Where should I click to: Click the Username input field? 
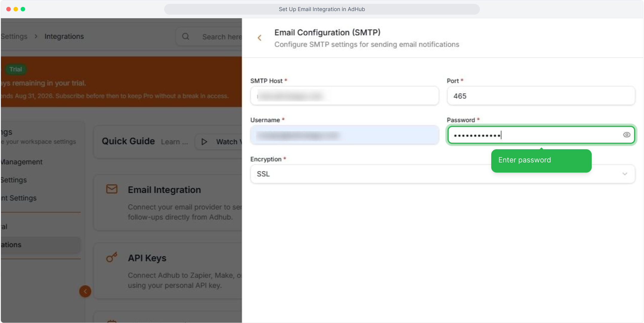[x=344, y=135]
